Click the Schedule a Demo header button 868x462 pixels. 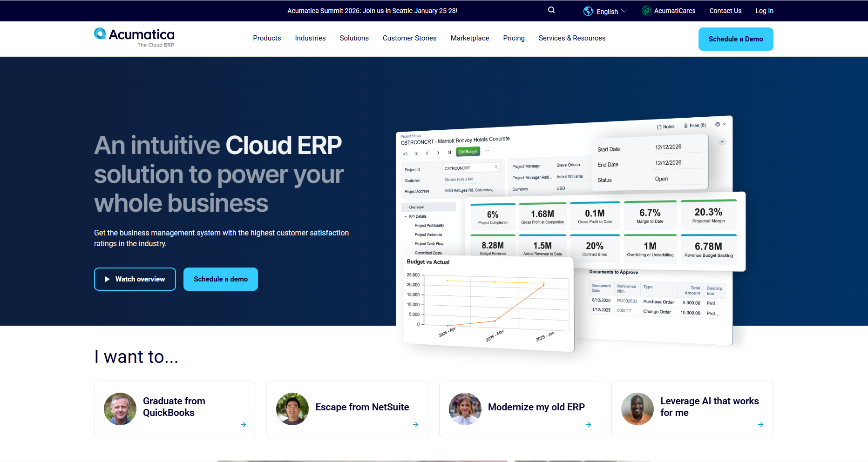[736, 39]
